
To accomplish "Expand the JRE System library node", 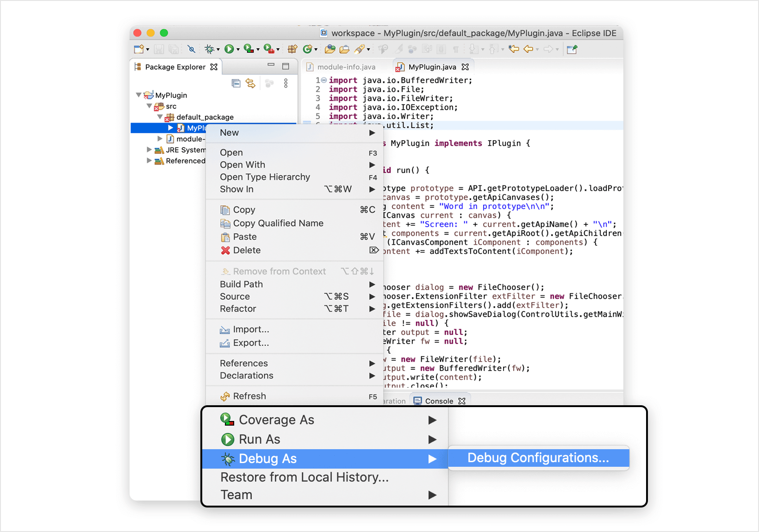I will 149,150.
